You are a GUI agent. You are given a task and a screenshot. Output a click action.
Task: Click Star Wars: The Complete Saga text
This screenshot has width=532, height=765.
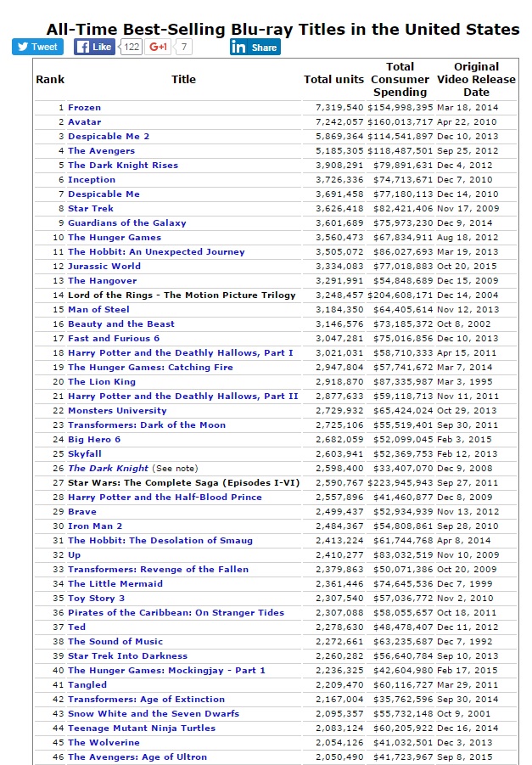184,483
